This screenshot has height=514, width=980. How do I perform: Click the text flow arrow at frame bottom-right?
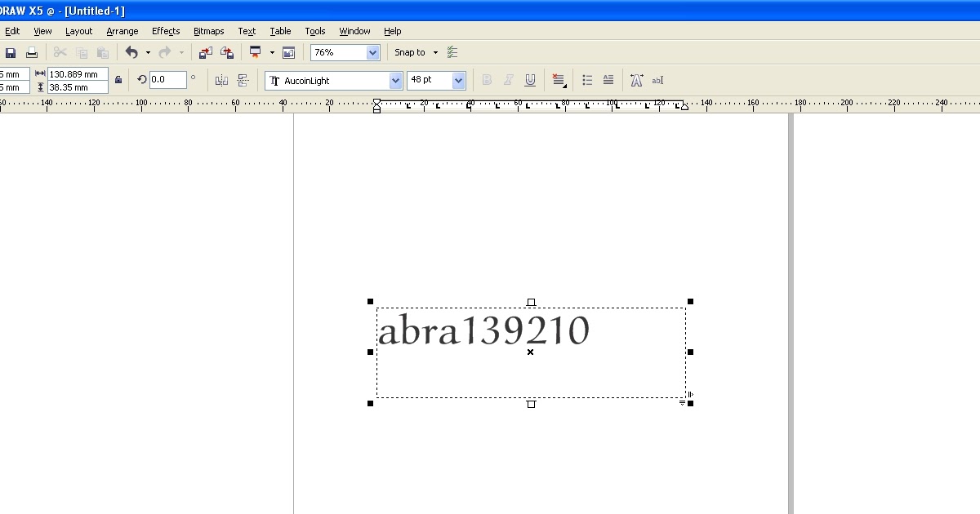coord(683,403)
